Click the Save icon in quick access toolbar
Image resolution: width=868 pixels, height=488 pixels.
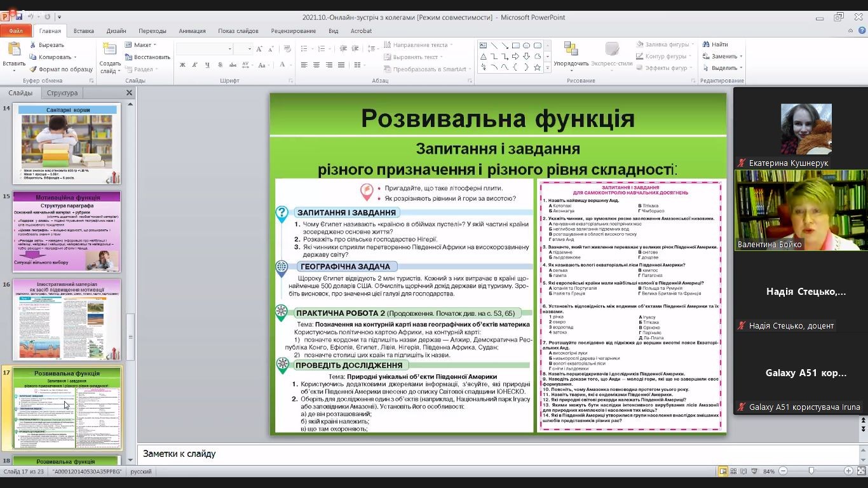[x=19, y=17]
